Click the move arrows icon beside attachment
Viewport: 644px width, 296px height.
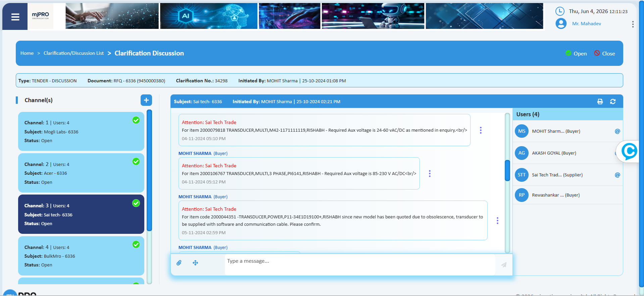tap(195, 263)
